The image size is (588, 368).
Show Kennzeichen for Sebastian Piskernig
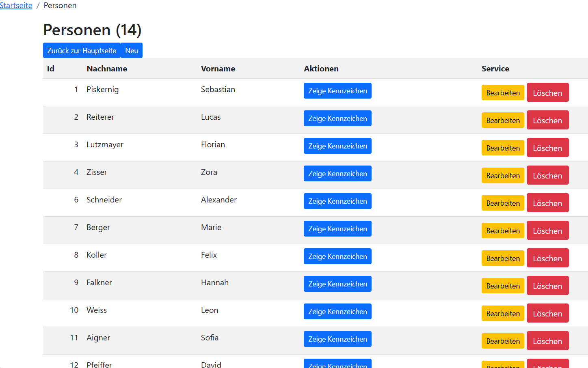[x=337, y=91]
